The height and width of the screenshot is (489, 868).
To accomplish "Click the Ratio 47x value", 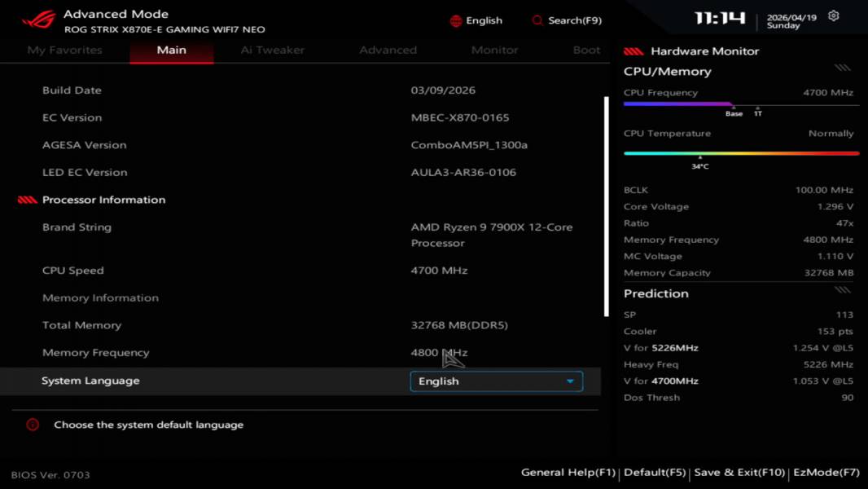I will 844,223.
